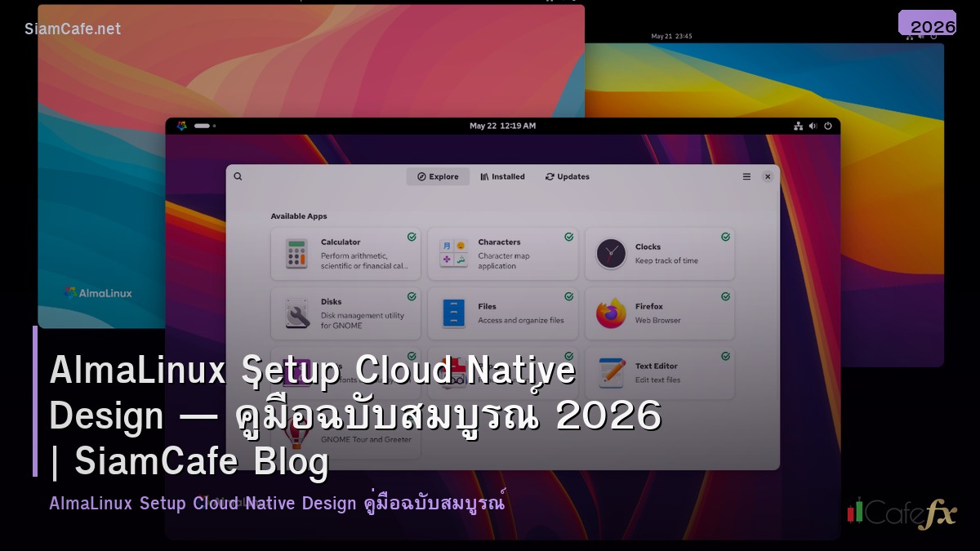Open the hamburger primary menu

pos(746,176)
